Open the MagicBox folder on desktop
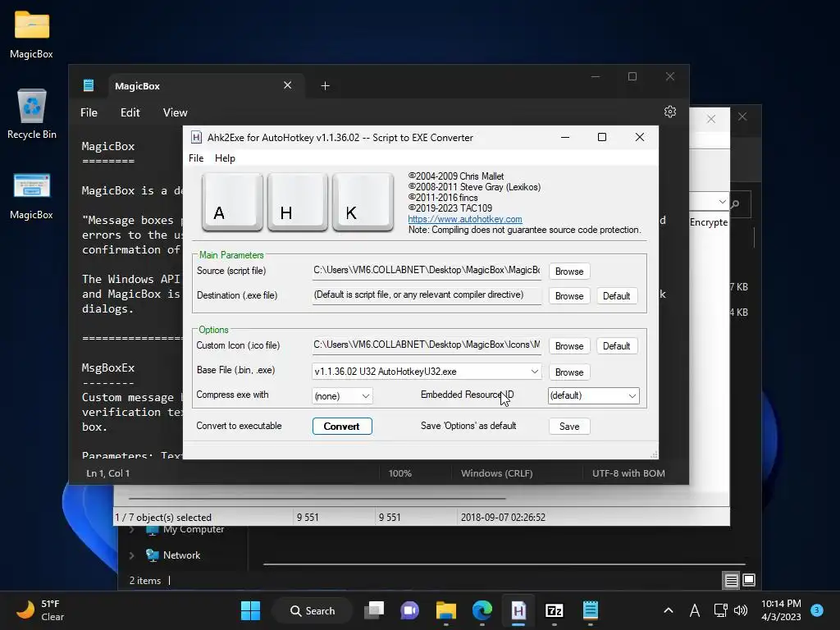The width and height of the screenshot is (840, 630). click(32, 34)
